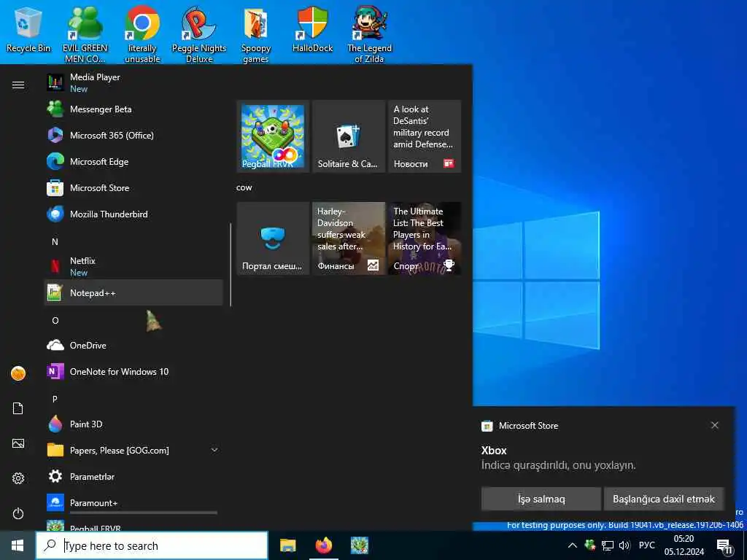The image size is (747, 560).
Task: Open the Новости news tile
Action: 425,136
